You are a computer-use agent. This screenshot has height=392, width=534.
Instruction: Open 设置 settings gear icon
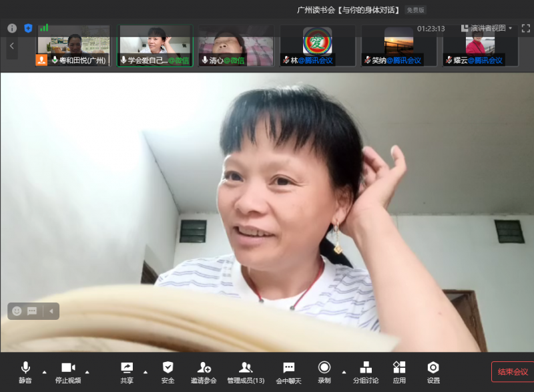(x=433, y=372)
